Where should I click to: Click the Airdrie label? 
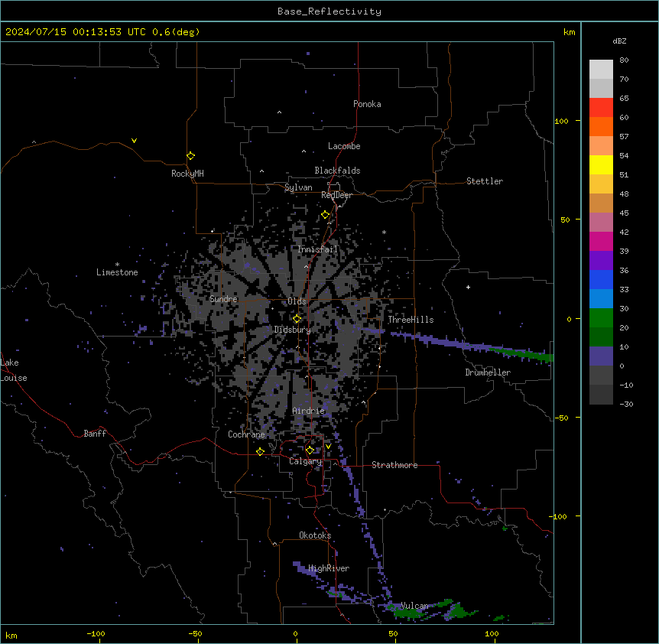pos(309,411)
